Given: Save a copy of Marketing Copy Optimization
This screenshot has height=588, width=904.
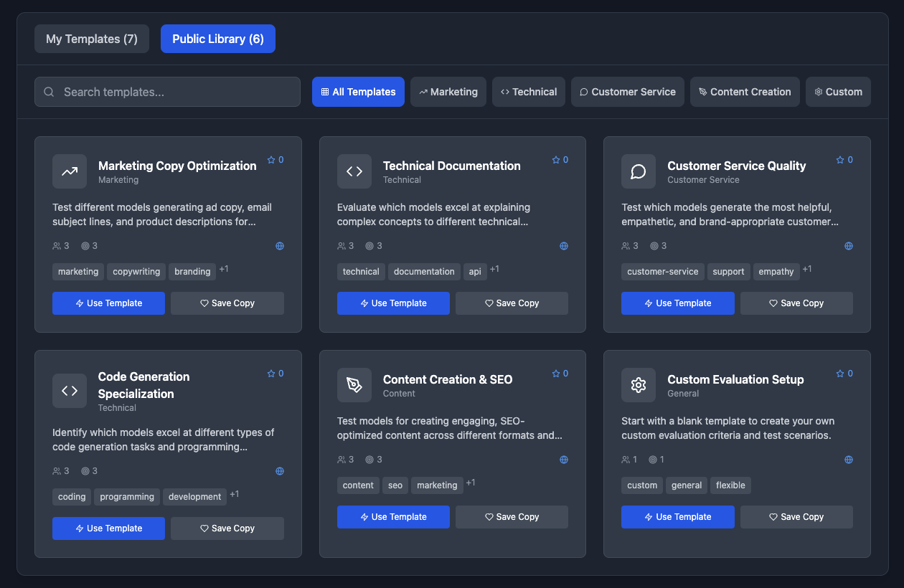Looking at the screenshot, I should point(227,303).
